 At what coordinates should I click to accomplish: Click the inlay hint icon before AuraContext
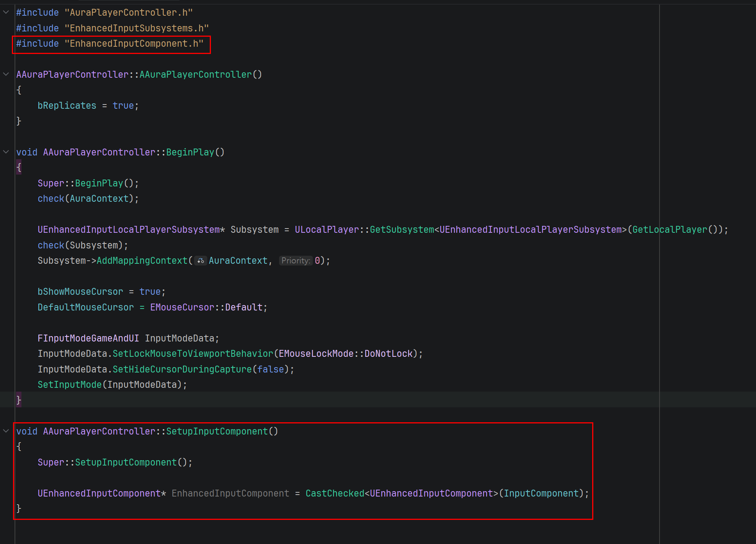pyautogui.click(x=201, y=261)
